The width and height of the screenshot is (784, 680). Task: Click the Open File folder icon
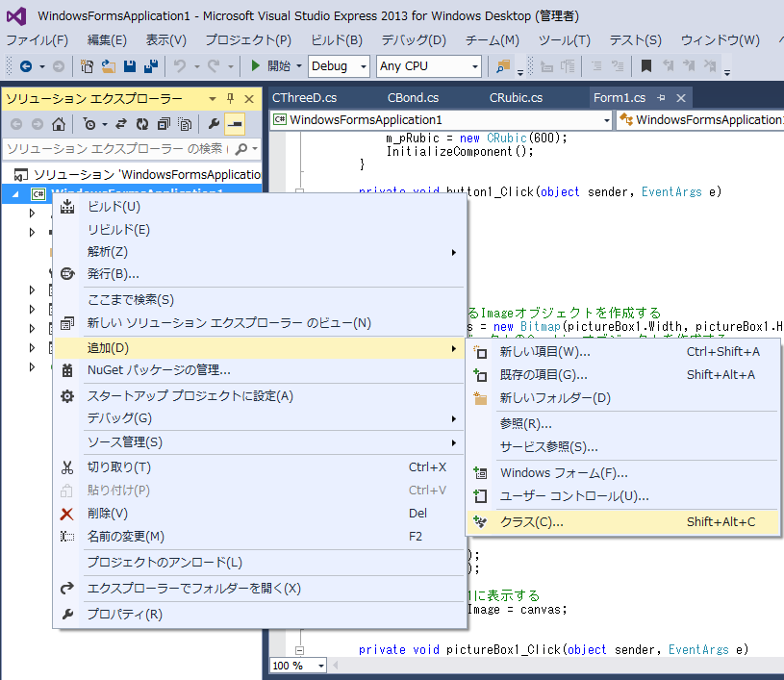109,66
